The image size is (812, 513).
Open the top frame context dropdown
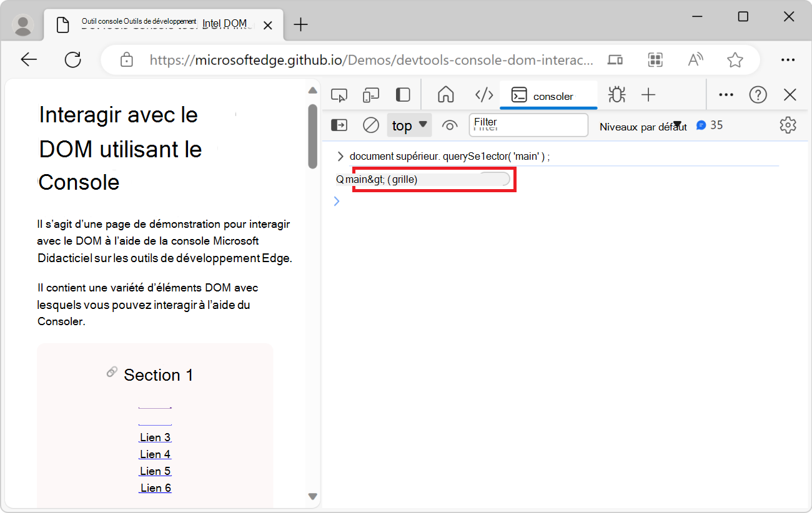(x=409, y=125)
